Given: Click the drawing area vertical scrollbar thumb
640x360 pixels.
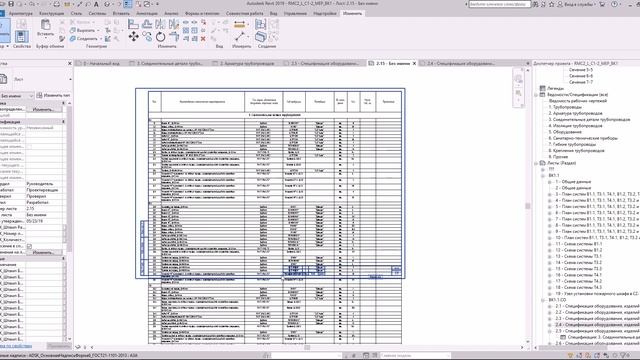Looking at the screenshot, I should pyautogui.click(x=528, y=206).
